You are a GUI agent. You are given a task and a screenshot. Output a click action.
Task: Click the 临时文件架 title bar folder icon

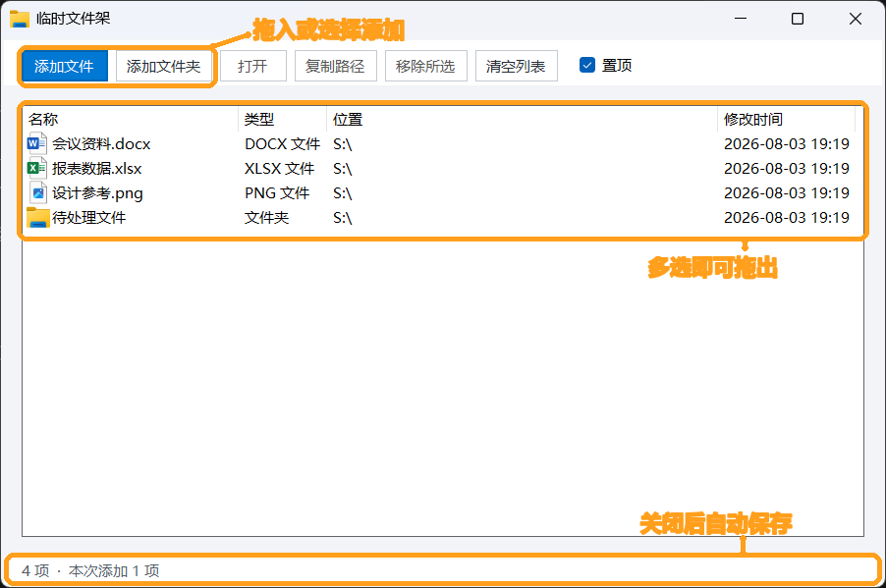pos(20,19)
